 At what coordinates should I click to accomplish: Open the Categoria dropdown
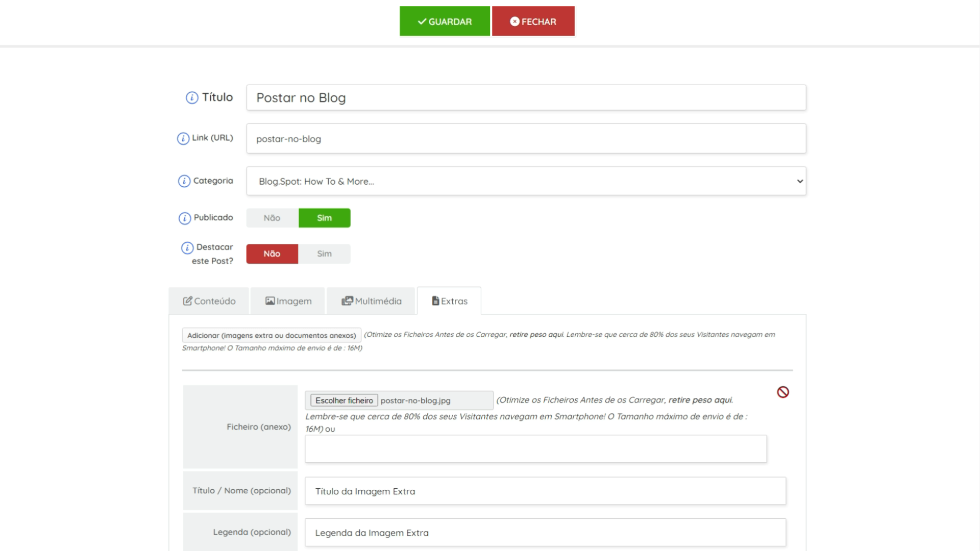[526, 181]
